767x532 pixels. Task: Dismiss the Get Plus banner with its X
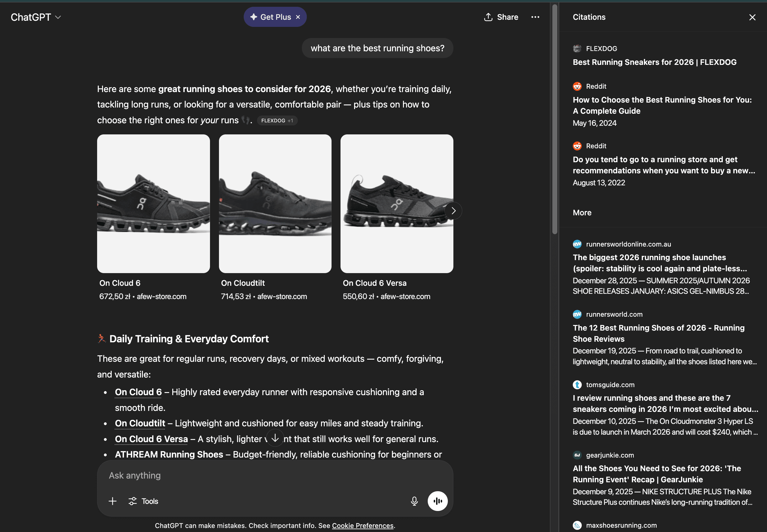(x=297, y=17)
